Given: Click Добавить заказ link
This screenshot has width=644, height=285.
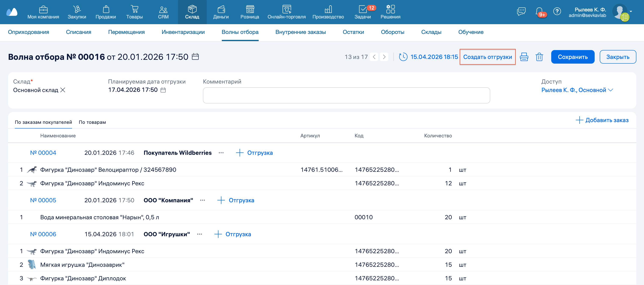Looking at the screenshot, I should point(602,120).
